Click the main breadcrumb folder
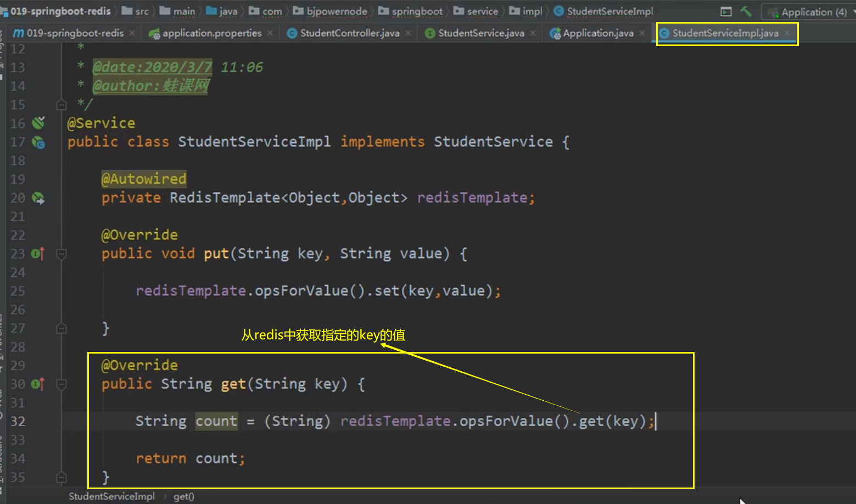Viewport: 856px width, 504px height. [177, 11]
